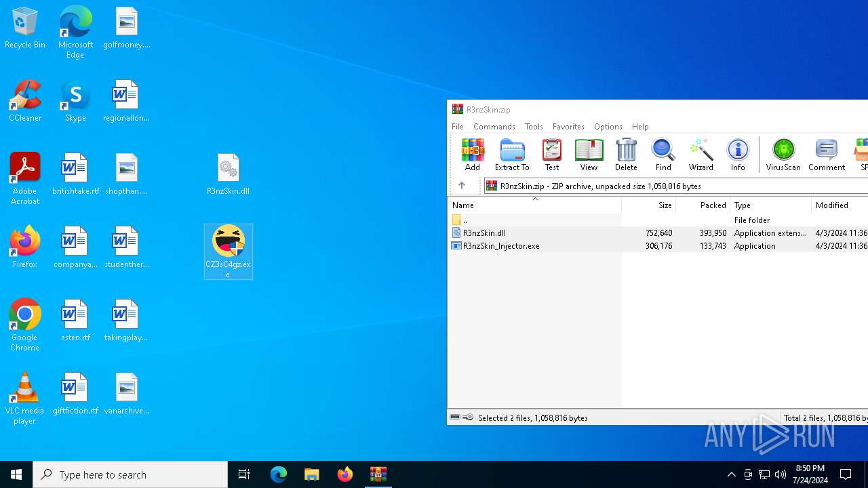Select giftfiction.rtf on desktop
This screenshot has width=868, height=488.
pos(75,394)
